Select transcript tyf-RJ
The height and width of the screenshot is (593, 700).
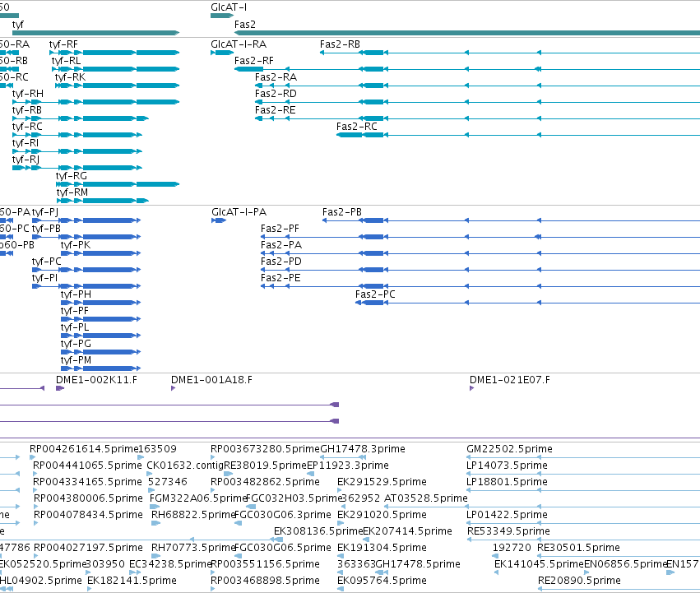click(77, 168)
